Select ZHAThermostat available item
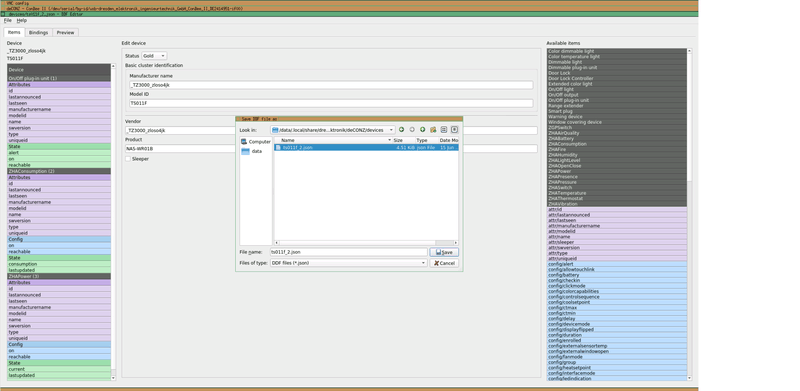The image size is (800, 391). point(617,199)
